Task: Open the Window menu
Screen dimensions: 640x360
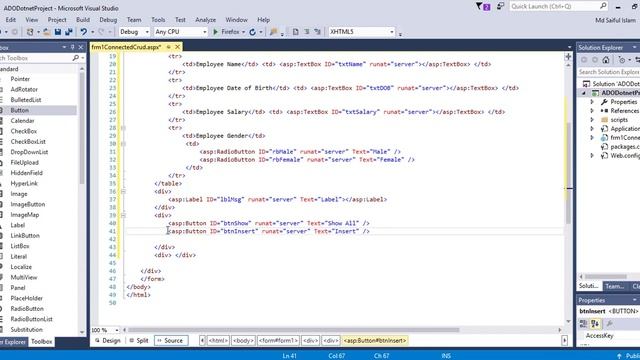Action: [236, 20]
